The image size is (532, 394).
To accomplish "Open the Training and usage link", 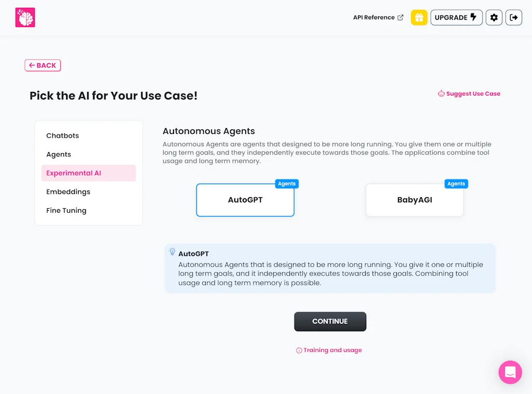I will (332, 350).
